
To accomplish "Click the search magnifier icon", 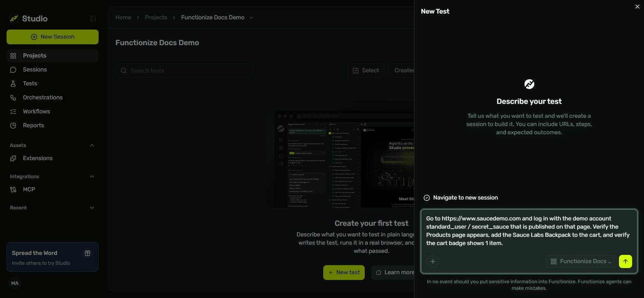I will (124, 71).
